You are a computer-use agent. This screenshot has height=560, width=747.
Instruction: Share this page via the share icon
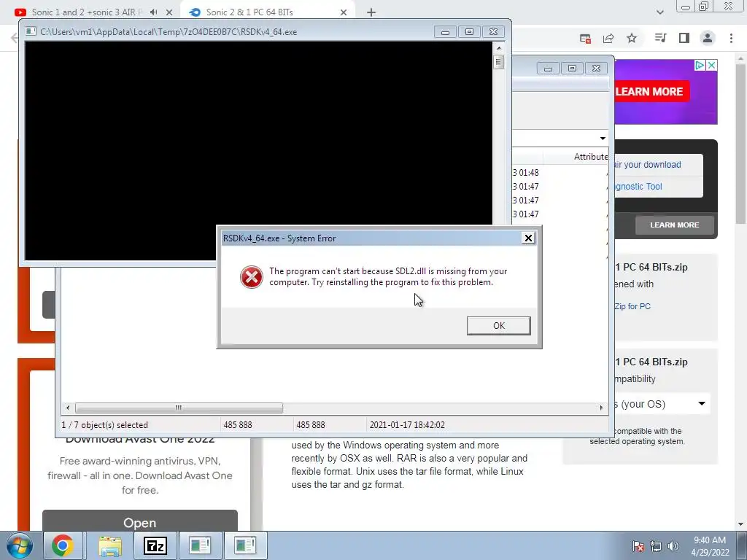608,39
